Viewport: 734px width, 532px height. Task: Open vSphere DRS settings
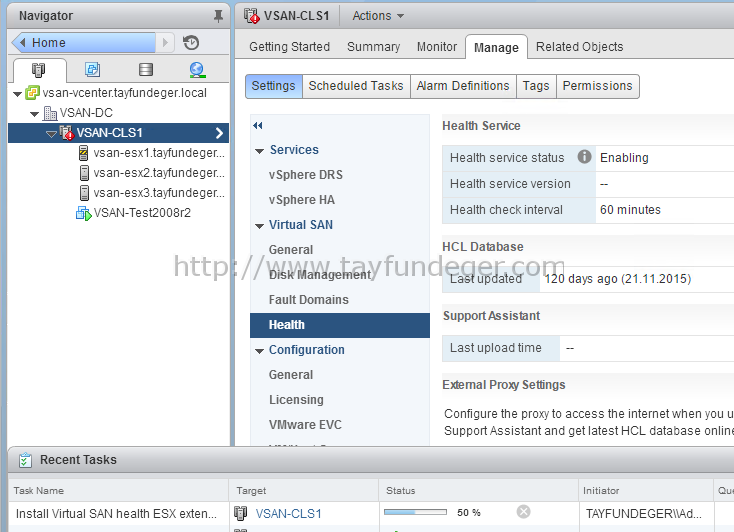pyautogui.click(x=305, y=175)
